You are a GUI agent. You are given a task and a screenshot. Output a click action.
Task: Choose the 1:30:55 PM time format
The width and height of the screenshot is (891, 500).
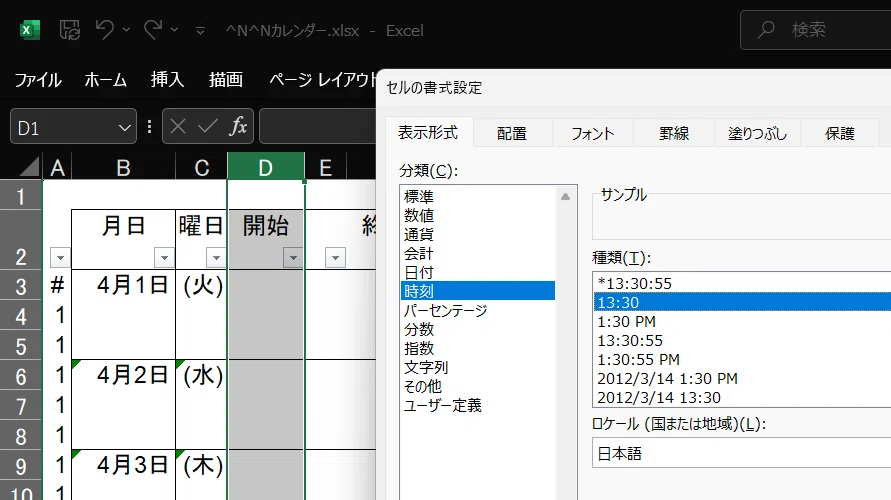742,360
